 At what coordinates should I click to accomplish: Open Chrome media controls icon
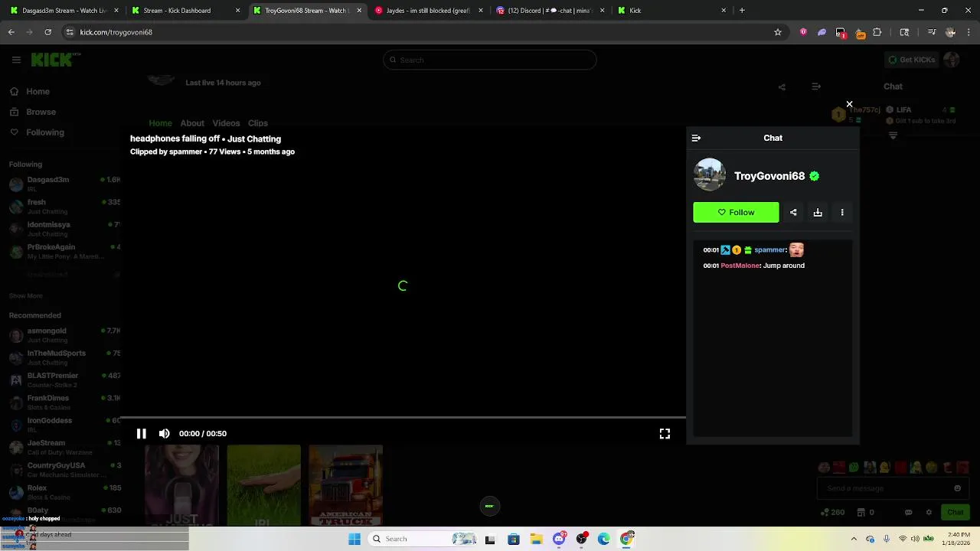(932, 32)
